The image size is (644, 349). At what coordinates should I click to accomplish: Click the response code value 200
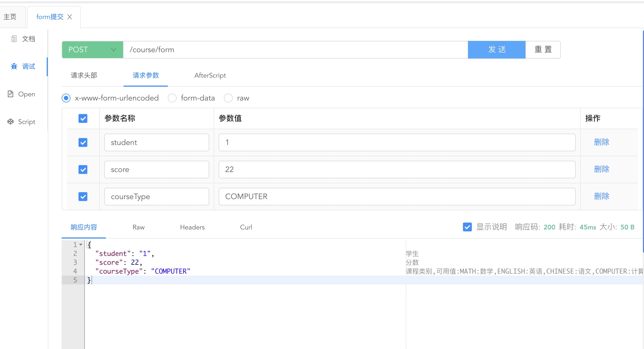[549, 227]
